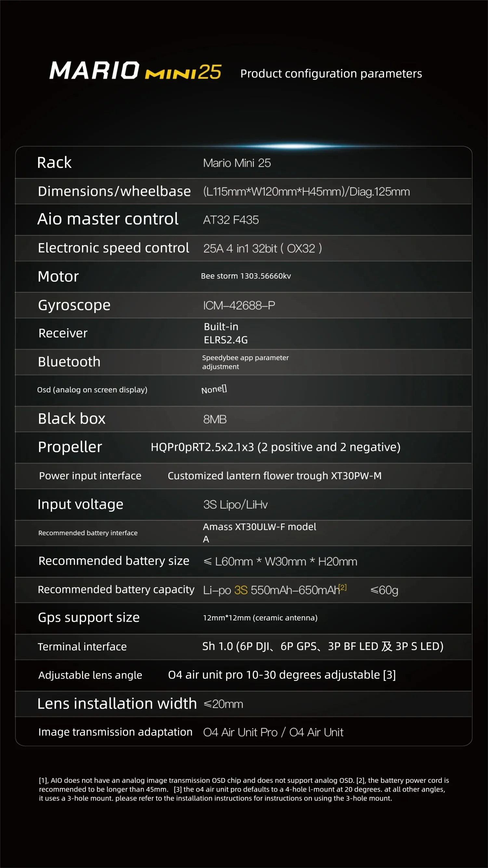Screen dimensions: 488x868
Task: Click the MARIO MINI25 logo
Action: click(135, 71)
